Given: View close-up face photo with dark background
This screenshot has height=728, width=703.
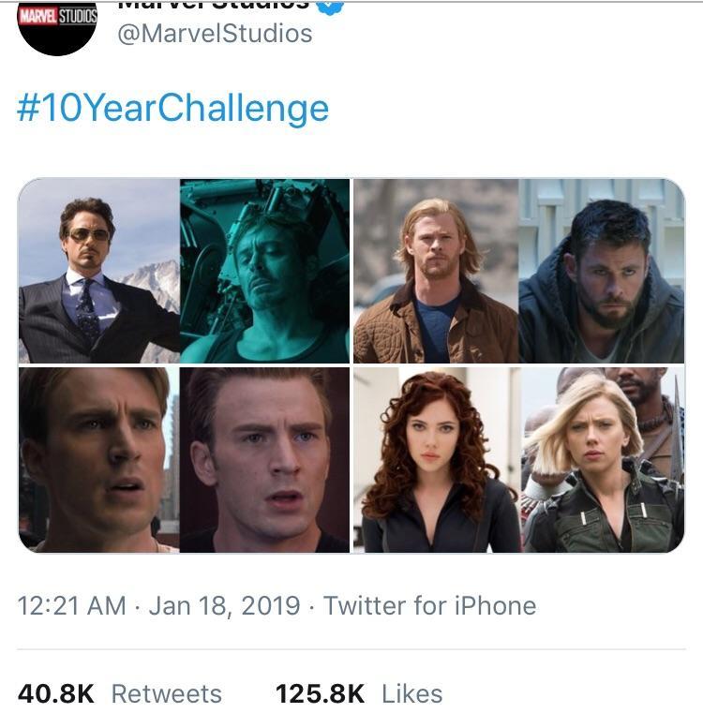Looking at the screenshot, I should tap(264, 459).
